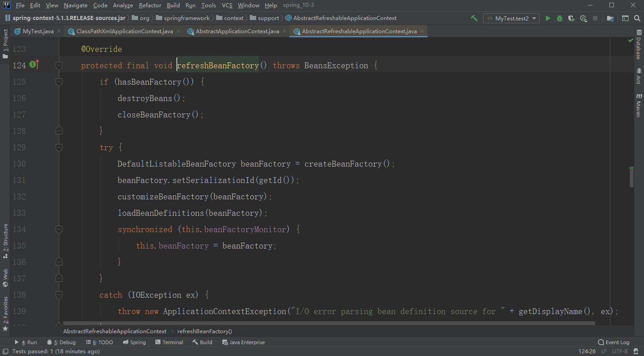Open the Analyze menu
This screenshot has width=644, height=356.
coord(123,5)
